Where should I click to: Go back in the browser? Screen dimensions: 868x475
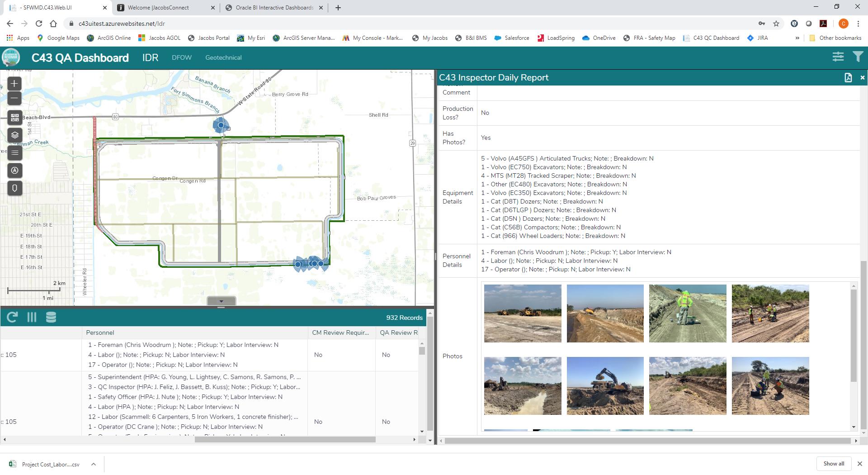point(10,24)
